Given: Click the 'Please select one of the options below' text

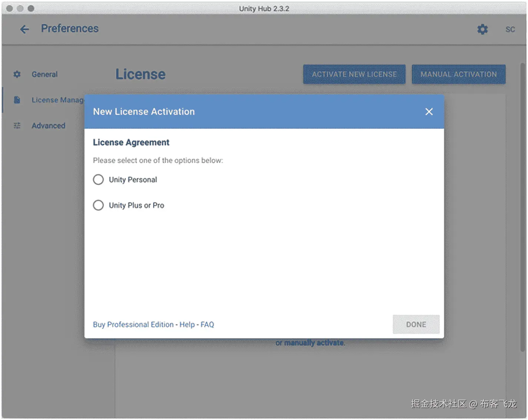Looking at the screenshot, I should [158, 161].
